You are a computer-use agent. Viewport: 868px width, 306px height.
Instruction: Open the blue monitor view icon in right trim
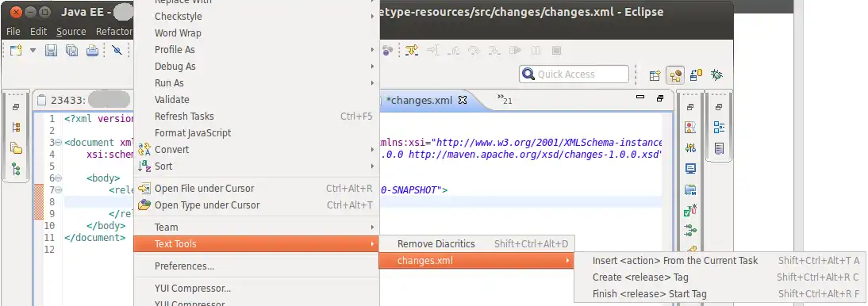click(690, 169)
